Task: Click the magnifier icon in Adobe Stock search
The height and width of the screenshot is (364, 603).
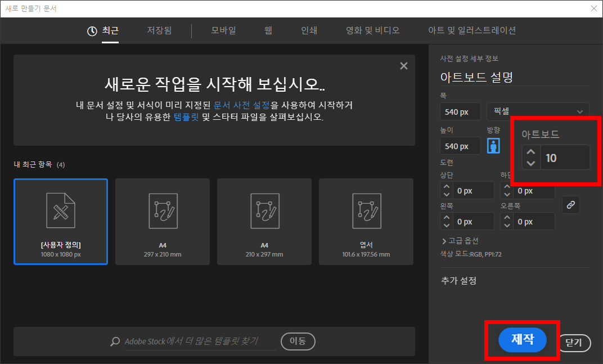Action: click(x=115, y=341)
